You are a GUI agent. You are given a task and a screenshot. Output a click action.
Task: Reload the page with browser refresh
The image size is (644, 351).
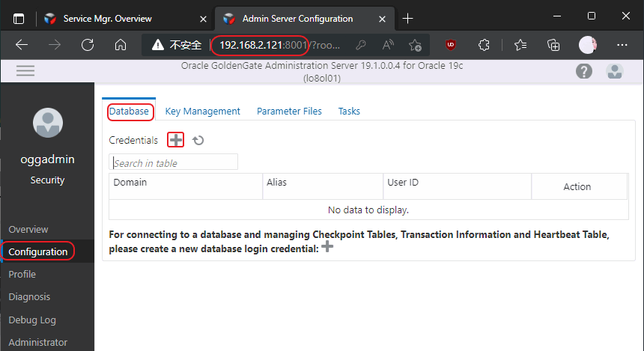click(x=88, y=45)
